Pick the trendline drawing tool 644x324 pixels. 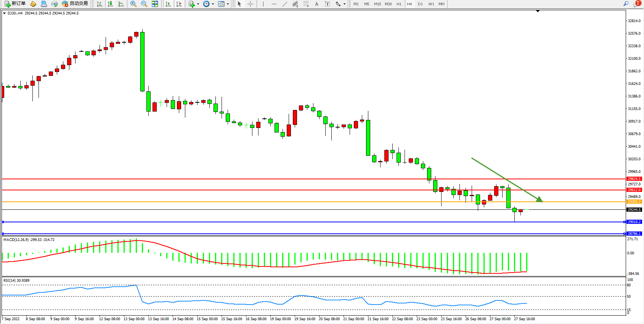click(285, 4)
